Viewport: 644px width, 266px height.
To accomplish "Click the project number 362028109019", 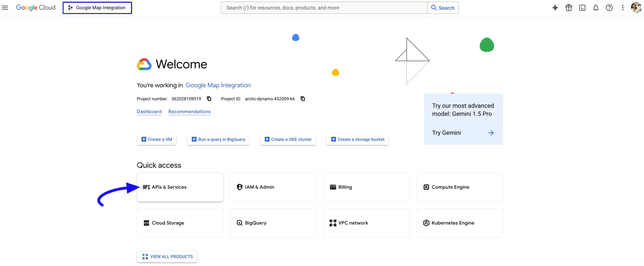I will click(186, 99).
